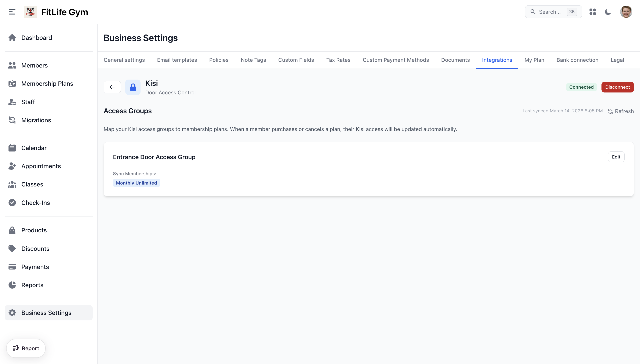Go to Check-Ins in the sidebar
640x364 pixels.
[36, 203]
